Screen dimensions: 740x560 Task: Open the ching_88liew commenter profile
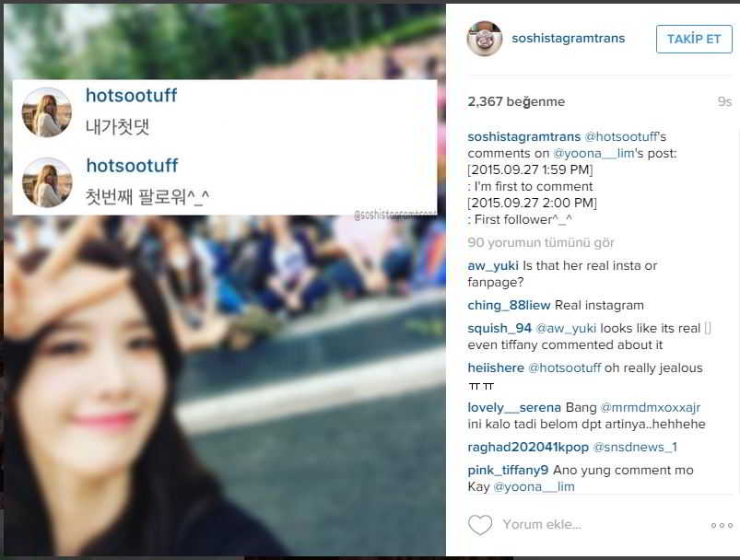pos(509,305)
